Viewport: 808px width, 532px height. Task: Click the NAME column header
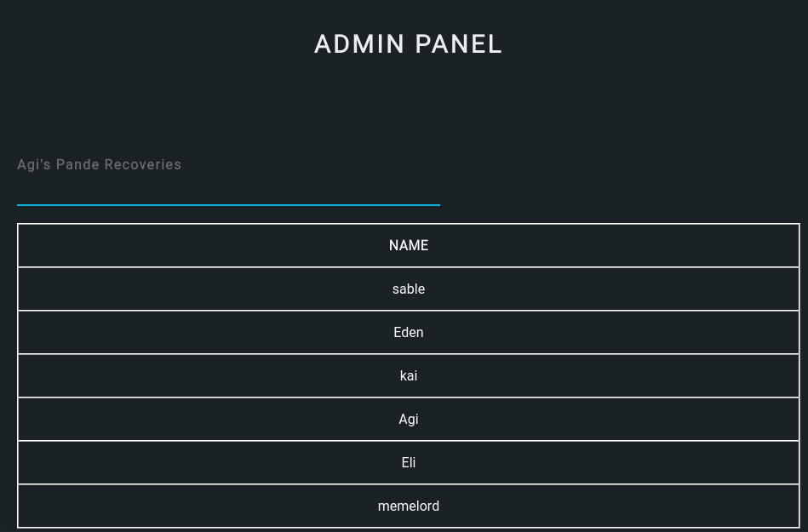tap(408, 245)
